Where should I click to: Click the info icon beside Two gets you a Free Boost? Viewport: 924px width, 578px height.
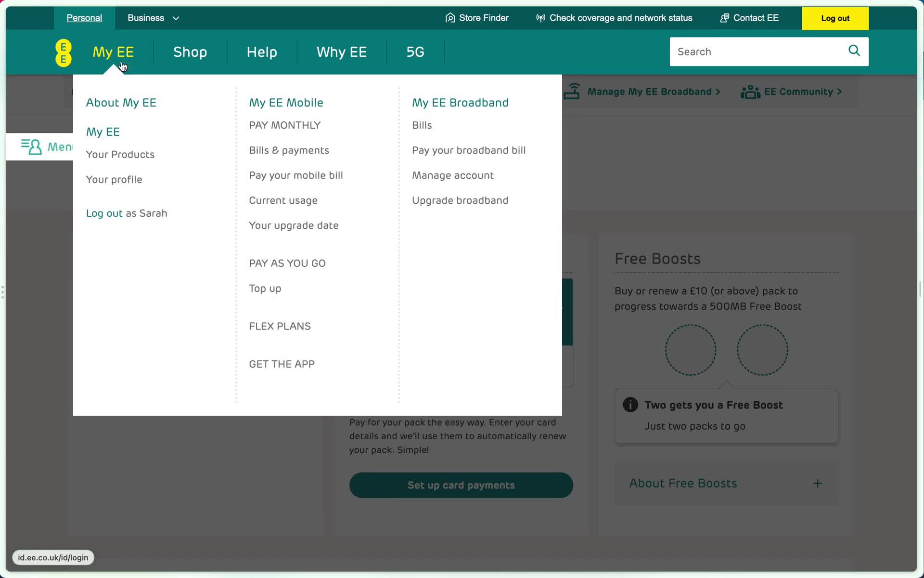click(x=630, y=405)
